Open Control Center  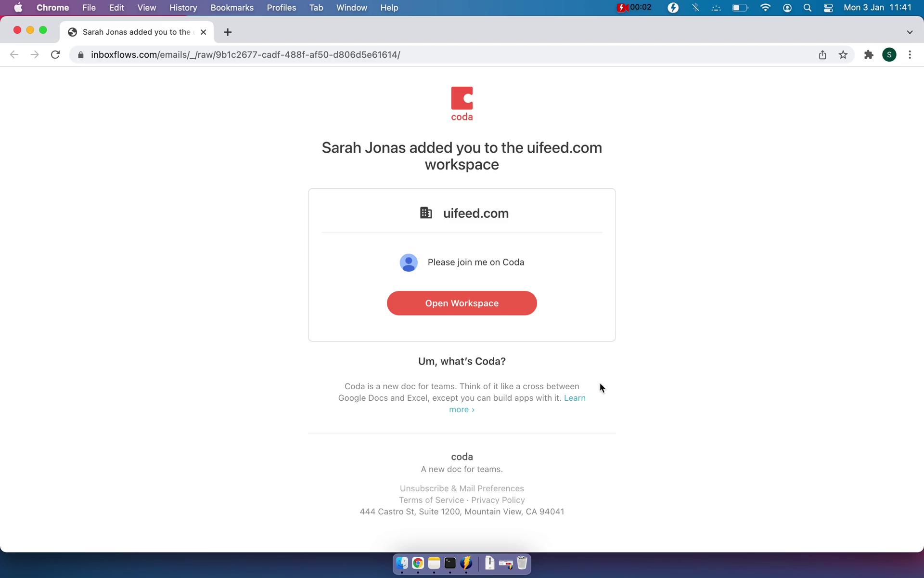[828, 8]
